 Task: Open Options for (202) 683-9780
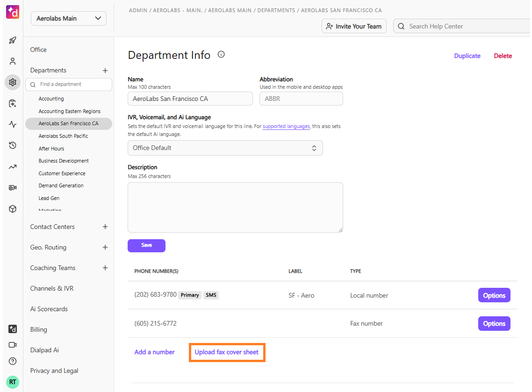[x=494, y=295]
